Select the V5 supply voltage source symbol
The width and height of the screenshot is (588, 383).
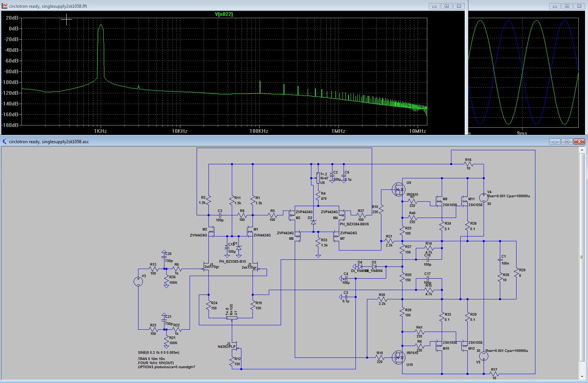pos(484,356)
